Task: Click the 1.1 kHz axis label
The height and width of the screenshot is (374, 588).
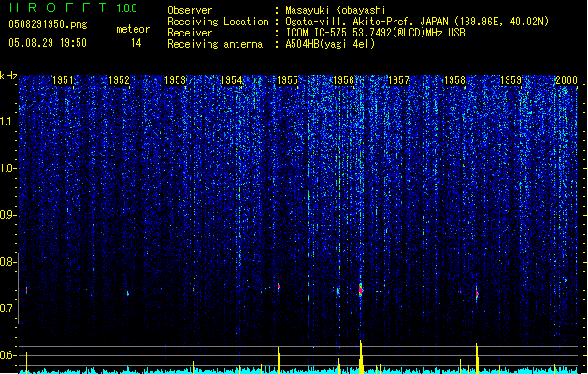Action: (7, 122)
